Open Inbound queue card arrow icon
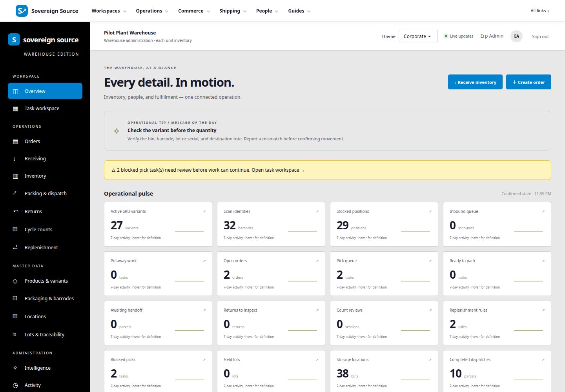The height and width of the screenshot is (392, 565). (543, 211)
